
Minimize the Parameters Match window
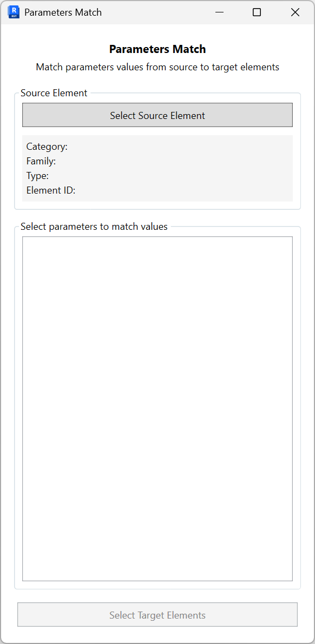pyautogui.click(x=219, y=12)
